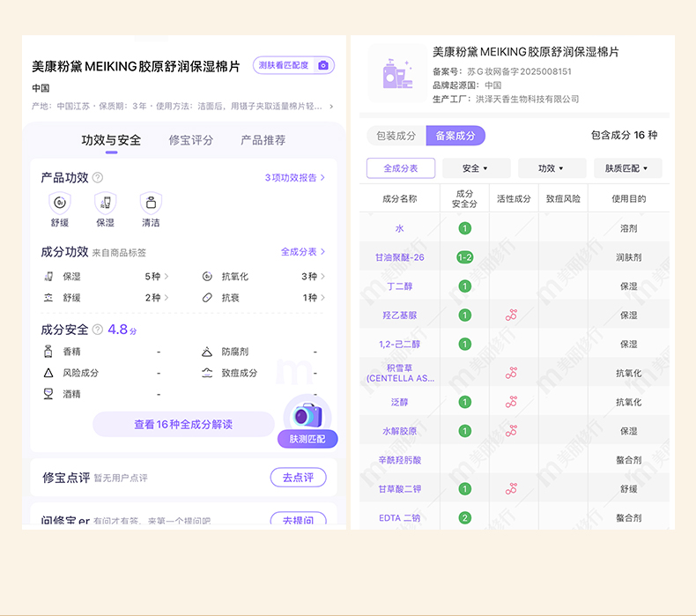This screenshot has width=696, height=616.
Task: Click the 保湿 moisturizing efficacy icon
Action: (105, 203)
